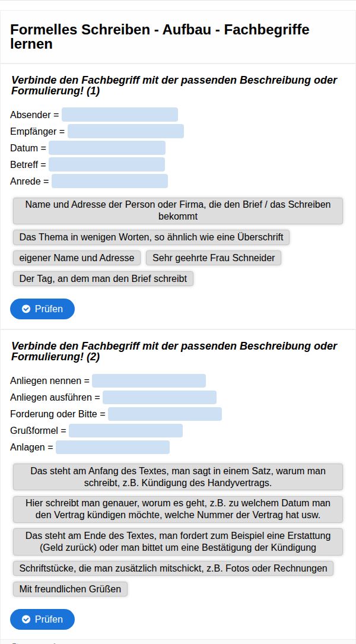Pick the 'Sehr geehrte Frau Schneider' tile

[x=214, y=258]
